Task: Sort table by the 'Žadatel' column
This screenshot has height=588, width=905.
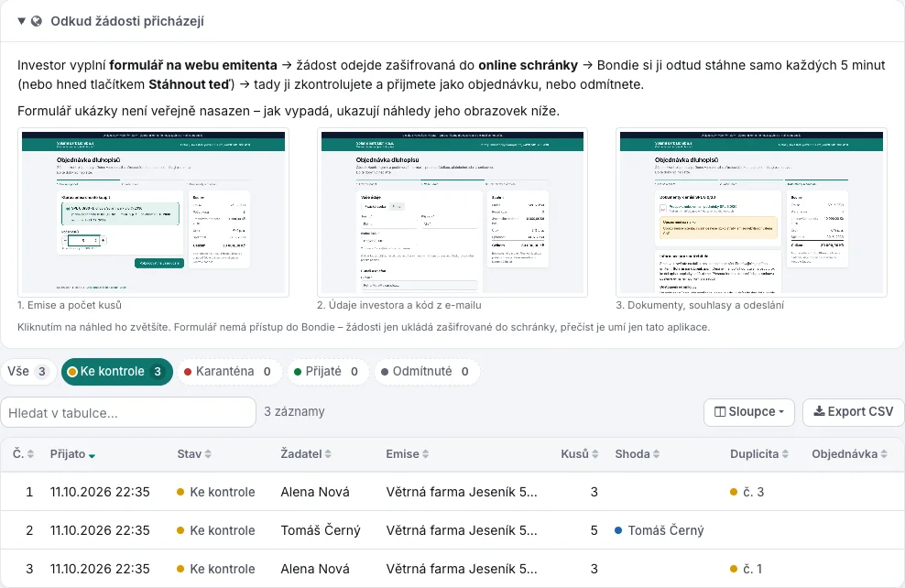Action: click(306, 454)
